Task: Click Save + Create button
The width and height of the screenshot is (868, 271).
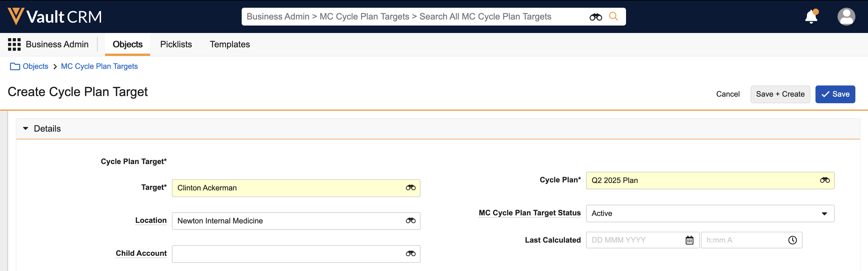Action: click(x=780, y=94)
